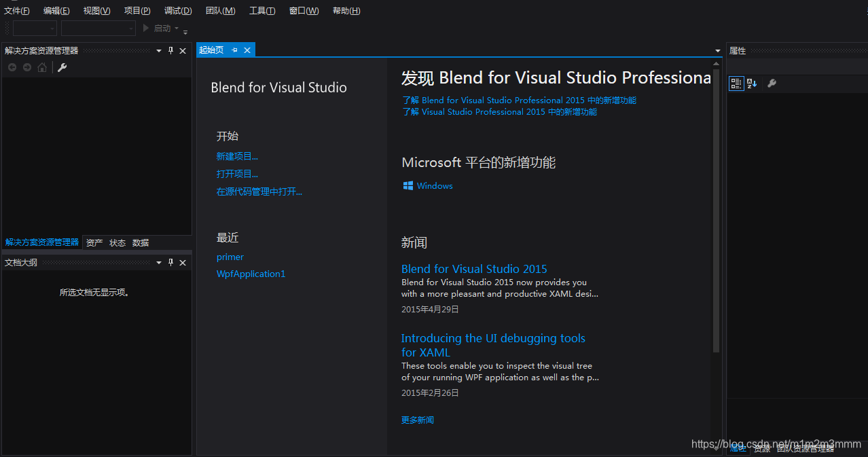This screenshot has width=868, height=457.
Task: Close the 起始页 tab
Action: tap(247, 50)
